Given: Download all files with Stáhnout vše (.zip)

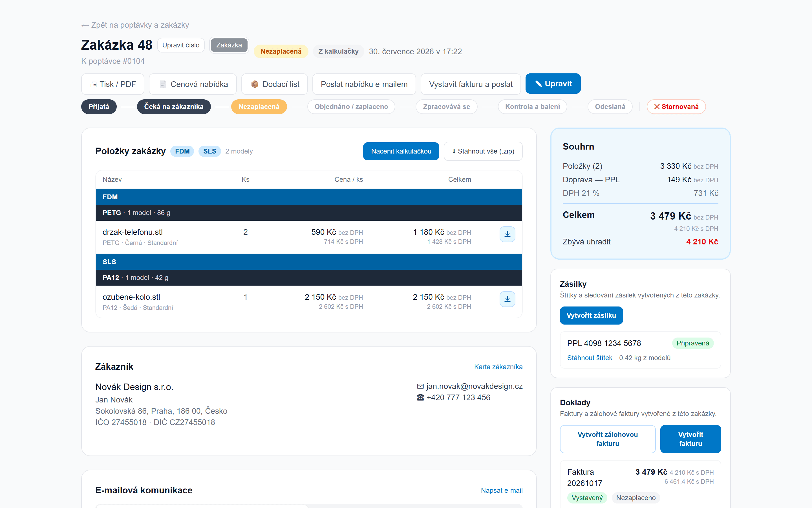Looking at the screenshot, I should pyautogui.click(x=483, y=151).
